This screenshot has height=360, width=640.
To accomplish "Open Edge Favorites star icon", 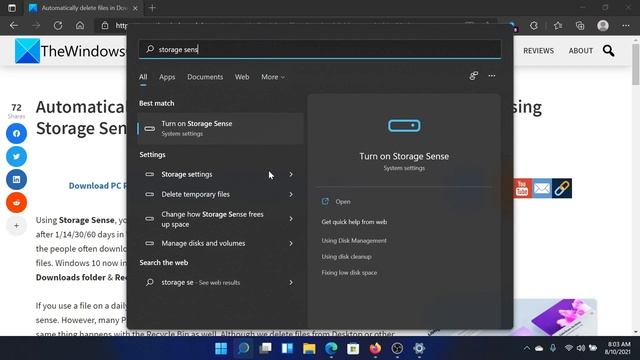I will click(x=558, y=25).
